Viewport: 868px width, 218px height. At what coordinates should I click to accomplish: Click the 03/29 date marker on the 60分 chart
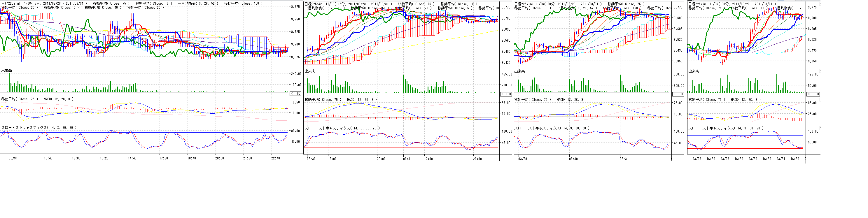tap(725, 159)
